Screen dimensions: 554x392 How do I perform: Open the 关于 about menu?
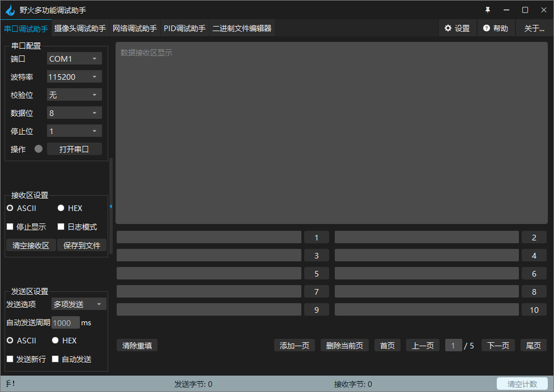534,28
